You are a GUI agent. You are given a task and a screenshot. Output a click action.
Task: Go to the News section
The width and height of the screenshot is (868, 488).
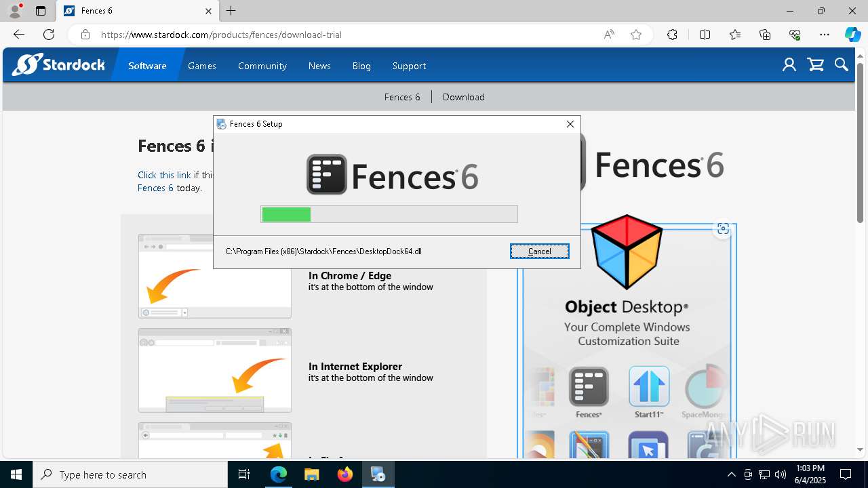click(319, 66)
